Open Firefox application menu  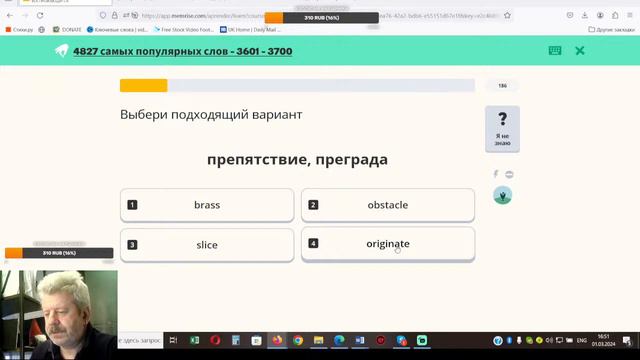(630, 16)
